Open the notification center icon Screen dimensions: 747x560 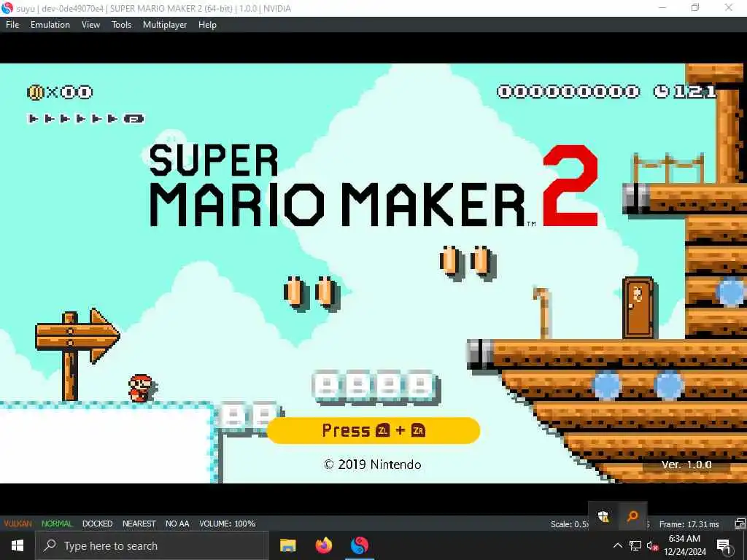tap(724, 545)
